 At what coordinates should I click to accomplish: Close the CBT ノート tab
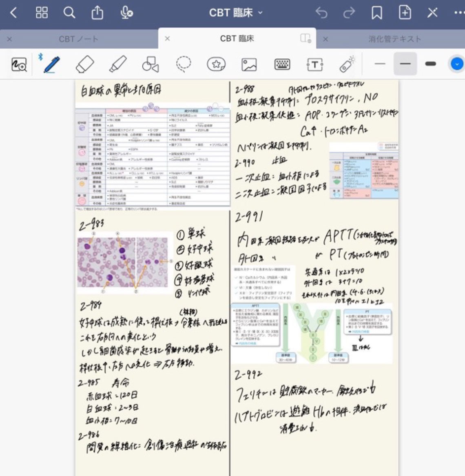[x=9, y=39]
